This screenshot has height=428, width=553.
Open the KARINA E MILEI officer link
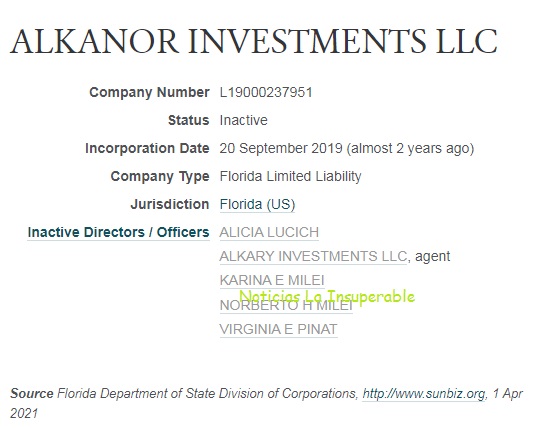[x=272, y=280]
